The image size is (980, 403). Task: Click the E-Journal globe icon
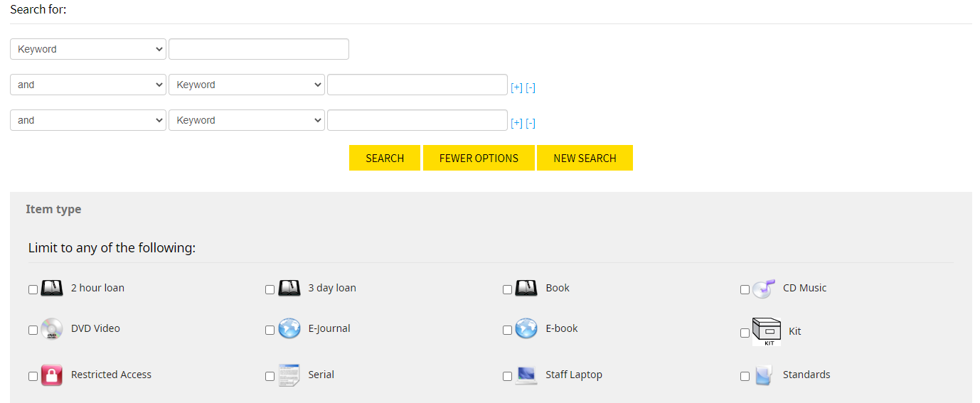pos(289,329)
